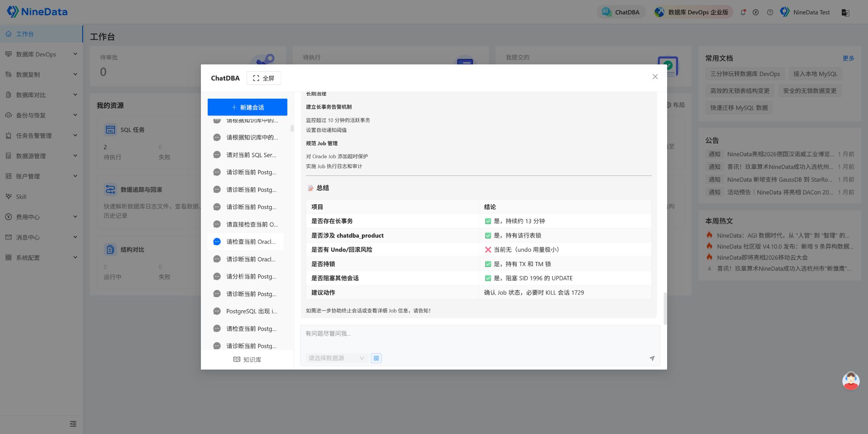This screenshot has width=868, height=434.
Task: Switch language with the translate icon
Action: [846, 12]
